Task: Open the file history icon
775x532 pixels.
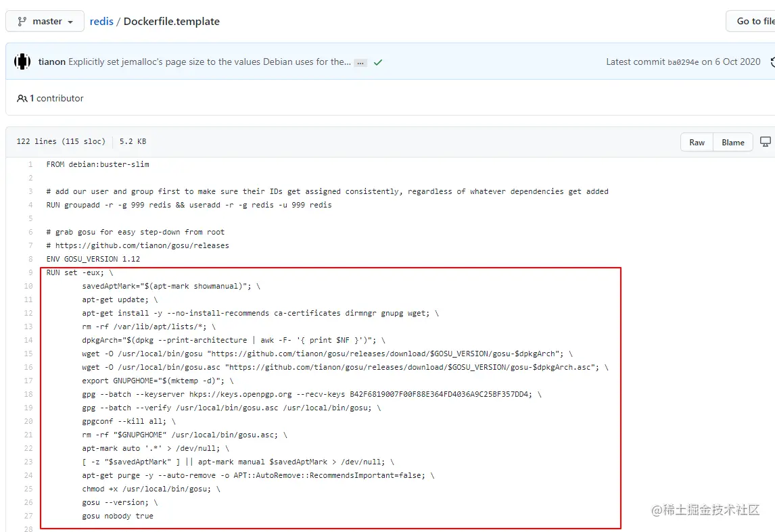Action: (x=772, y=62)
